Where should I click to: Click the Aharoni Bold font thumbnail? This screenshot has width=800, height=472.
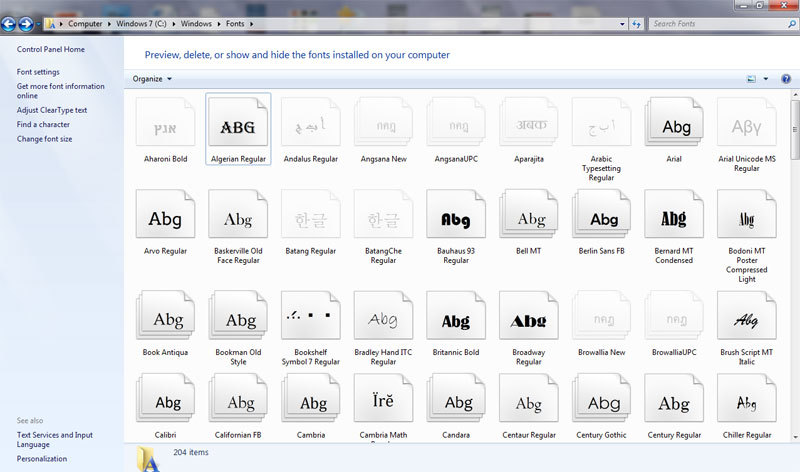point(165,128)
